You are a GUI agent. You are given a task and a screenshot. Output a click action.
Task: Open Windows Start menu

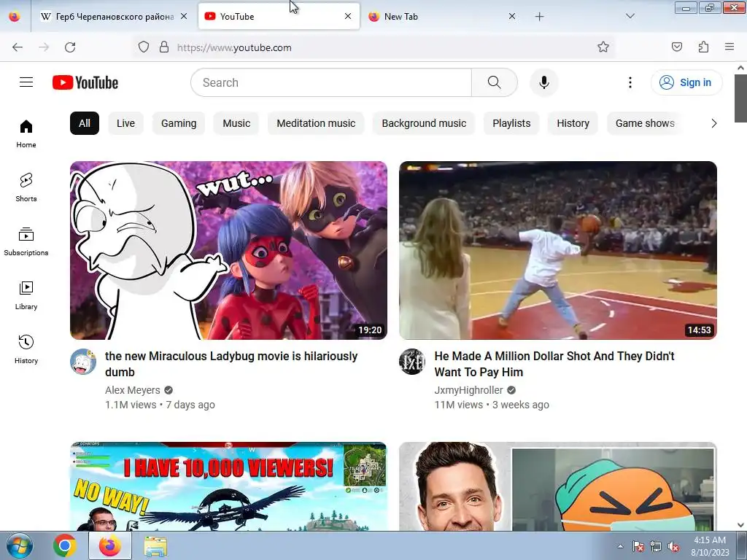click(20, 545)
